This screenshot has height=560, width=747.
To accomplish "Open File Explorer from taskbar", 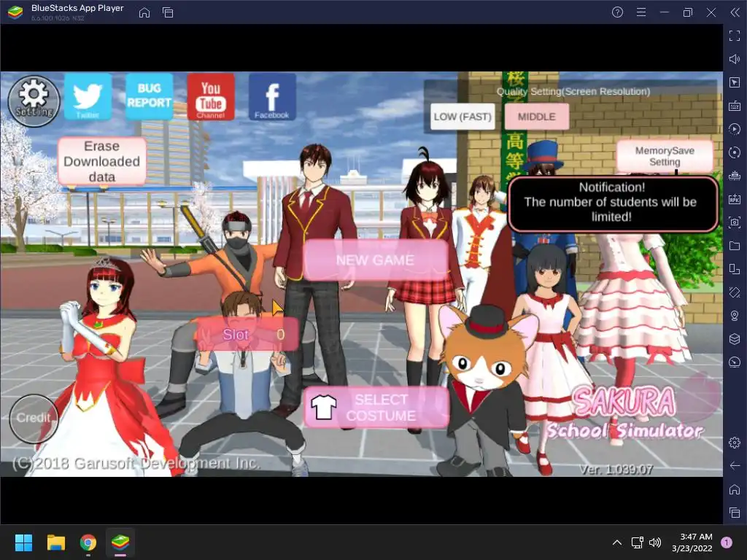I will click(x=55, y=542).
